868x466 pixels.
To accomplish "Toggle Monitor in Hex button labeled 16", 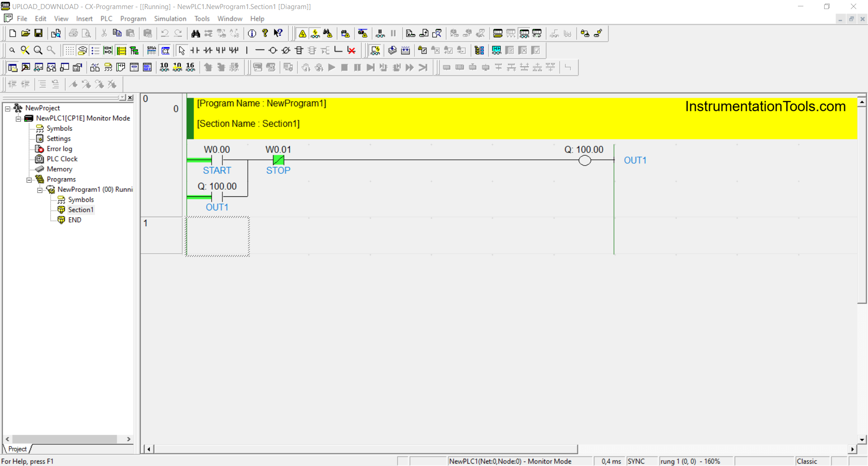I will click(x=190, y=67).
